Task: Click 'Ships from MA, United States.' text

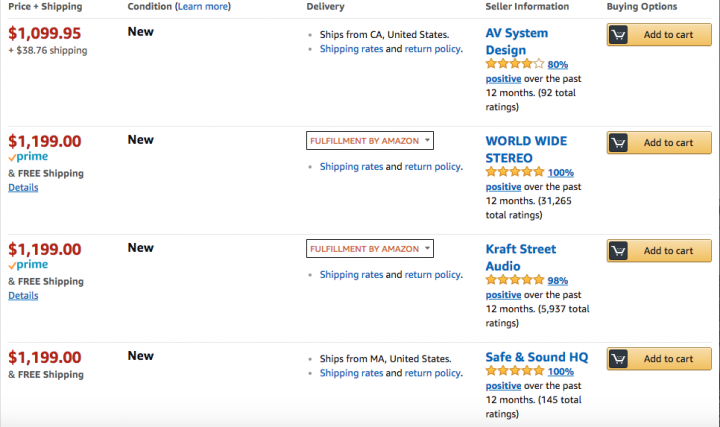Action: tap(385, 359)
